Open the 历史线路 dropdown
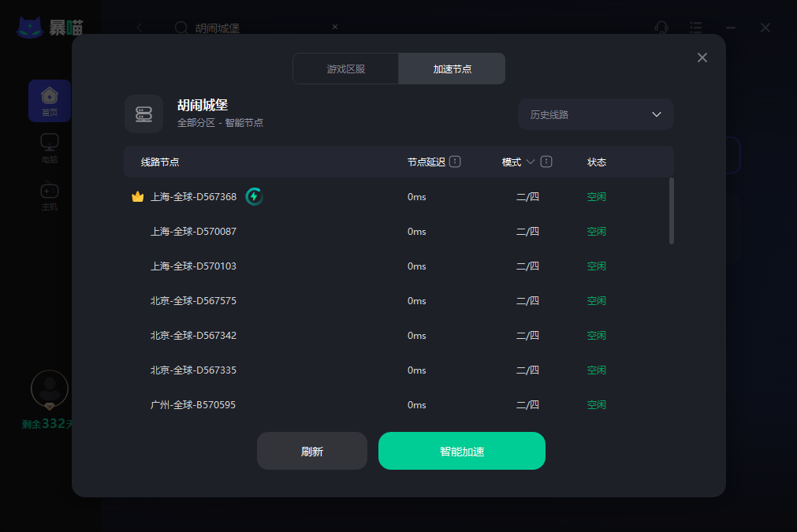The height and width of the screenshot is (532, 797). tap(596, 114)
